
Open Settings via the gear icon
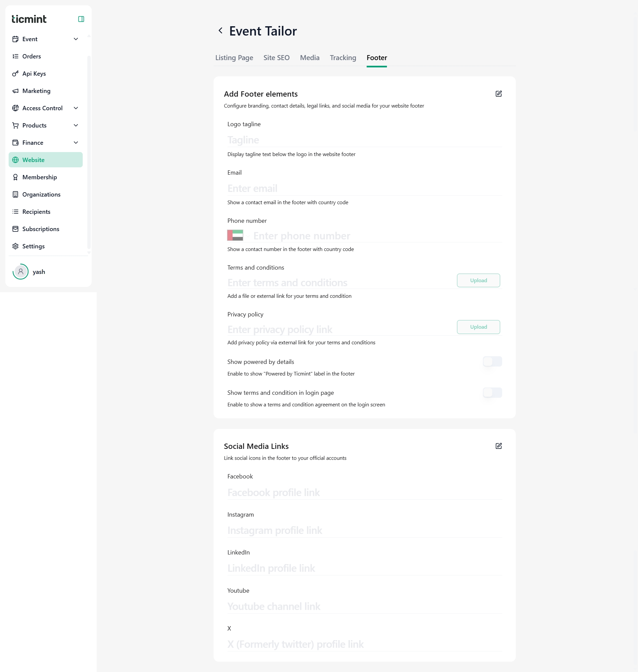pos(15,246)
